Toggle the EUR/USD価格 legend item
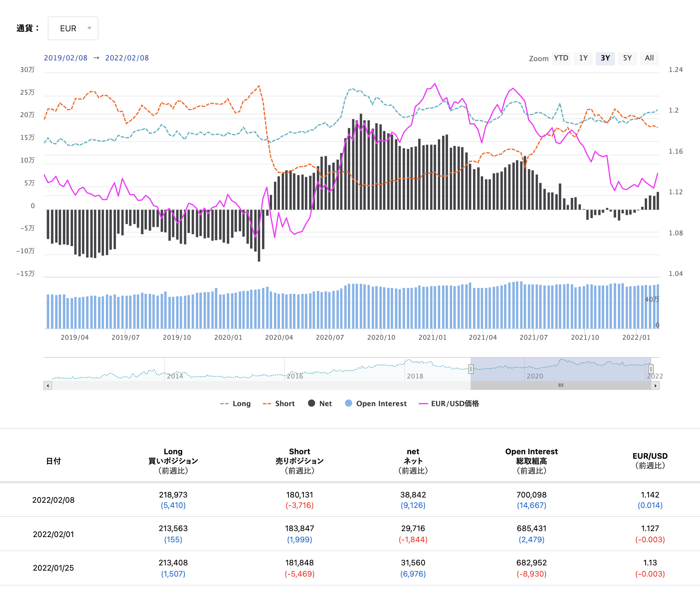700x590 pixels. click(449, 404)
